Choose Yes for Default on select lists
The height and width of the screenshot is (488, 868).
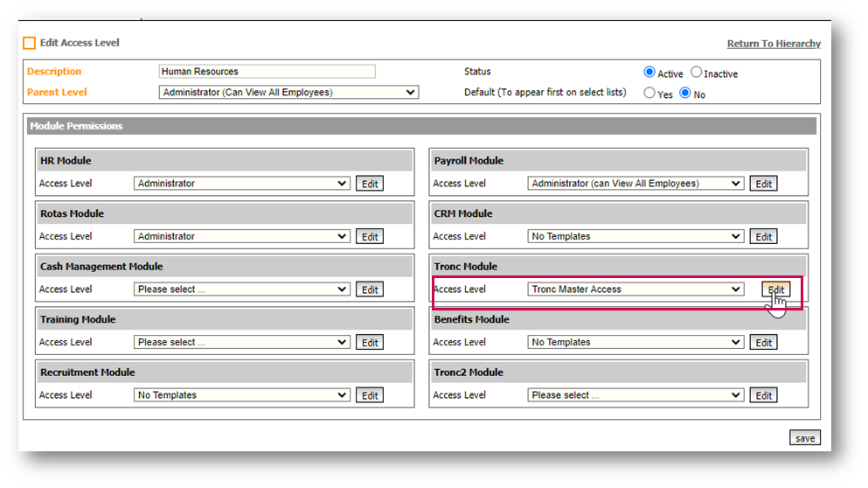[x=649, y=93]
